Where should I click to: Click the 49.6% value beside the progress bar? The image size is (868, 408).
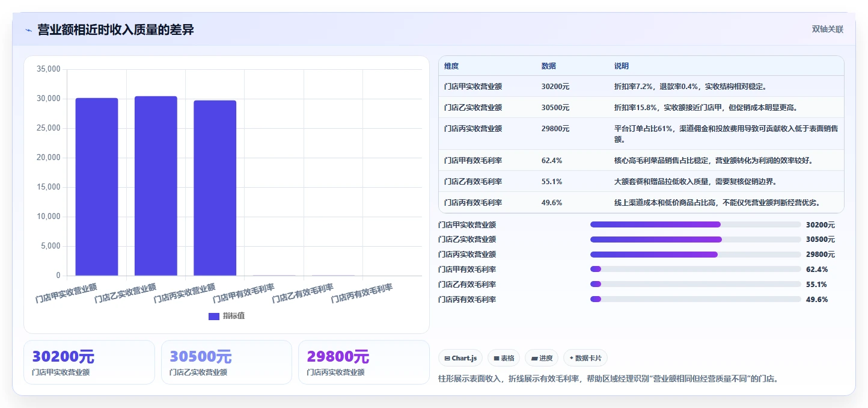pyautogui.click(x=817, y=299)
